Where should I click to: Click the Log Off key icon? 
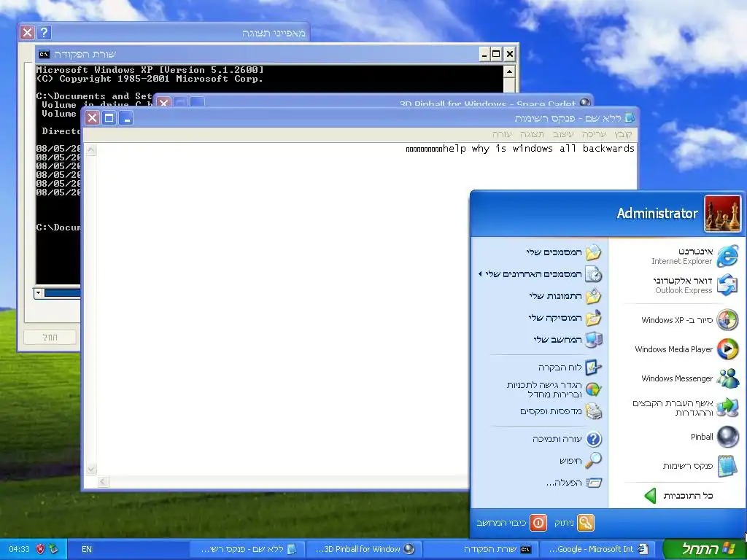click(x=586, y=523)
